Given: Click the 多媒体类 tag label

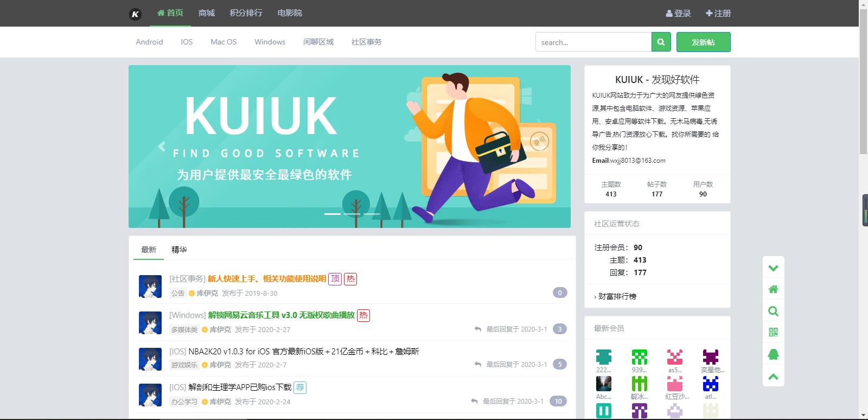Looking at the screenshot, I should tap(184, 329).
